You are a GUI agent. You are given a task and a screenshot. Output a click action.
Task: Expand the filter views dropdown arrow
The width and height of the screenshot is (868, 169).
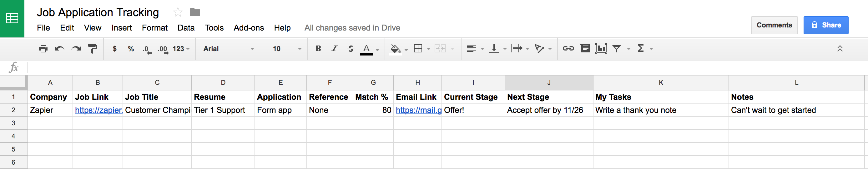click(629, 49)
